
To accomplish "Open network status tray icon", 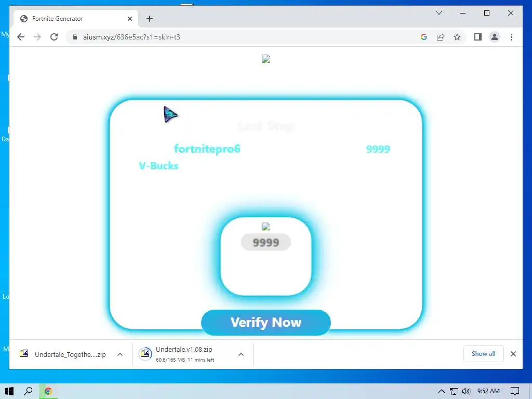I will (x=454, y=391).
